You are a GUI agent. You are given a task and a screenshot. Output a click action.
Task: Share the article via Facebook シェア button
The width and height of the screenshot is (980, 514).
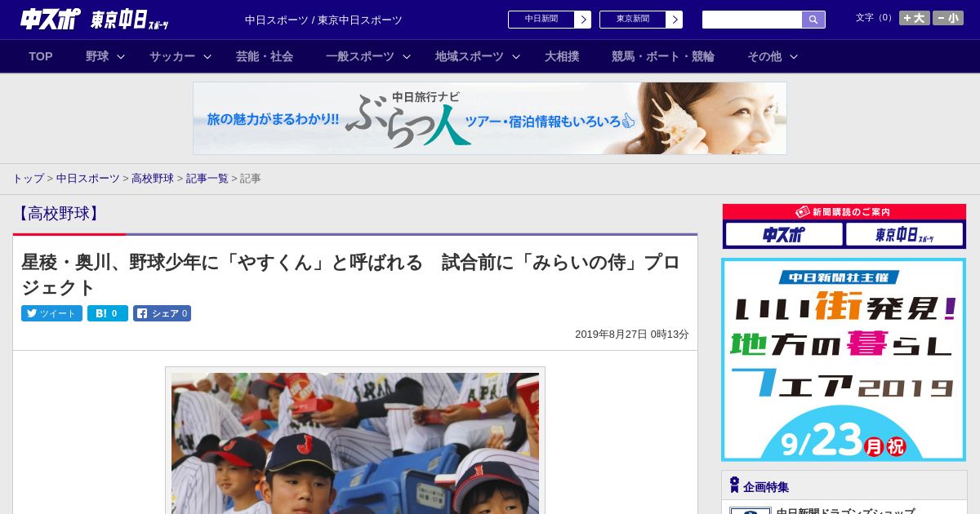(162, 313)
